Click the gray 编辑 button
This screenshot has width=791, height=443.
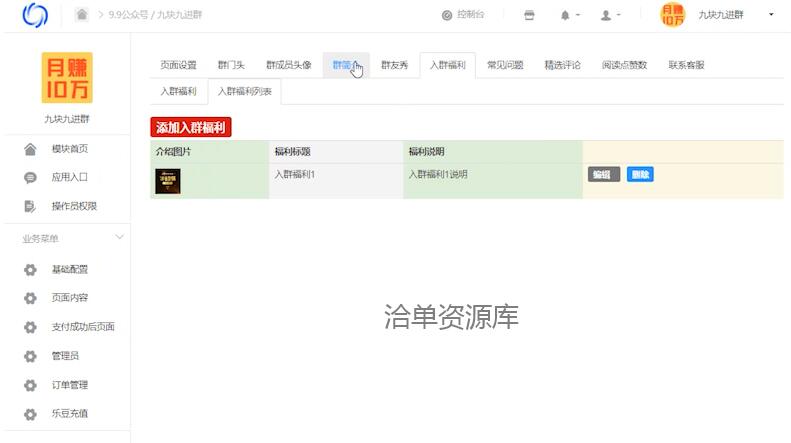tap(604, 175)
